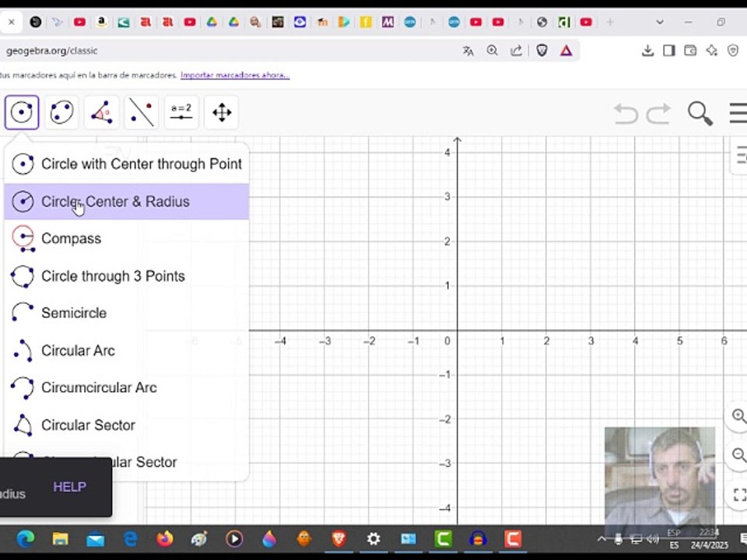Viewport: 747px width, 560px height.
Task: Open Brave Rewards triangle icon
Action: [x=566, y=51]
